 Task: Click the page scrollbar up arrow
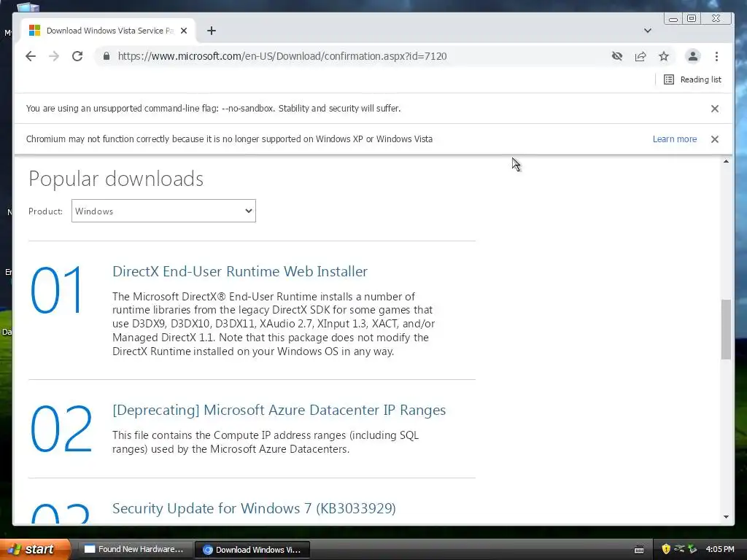coord(726,162)
